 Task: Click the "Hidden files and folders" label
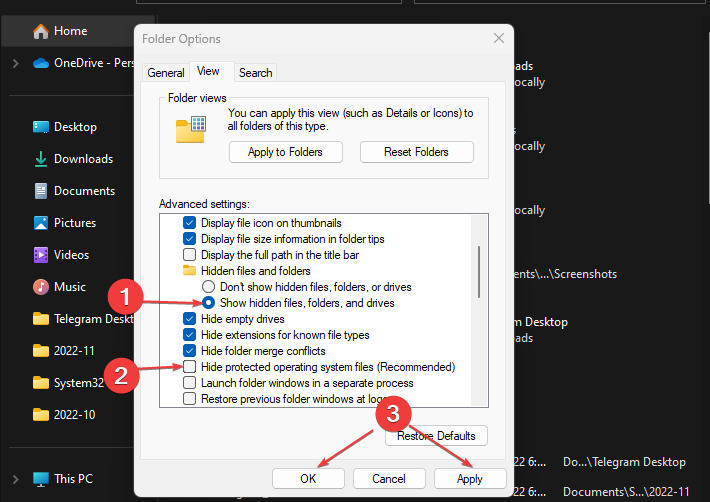256,271
